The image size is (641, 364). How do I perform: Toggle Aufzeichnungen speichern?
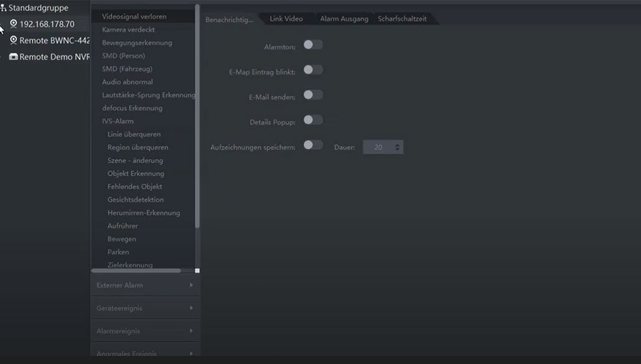[313, 145]
